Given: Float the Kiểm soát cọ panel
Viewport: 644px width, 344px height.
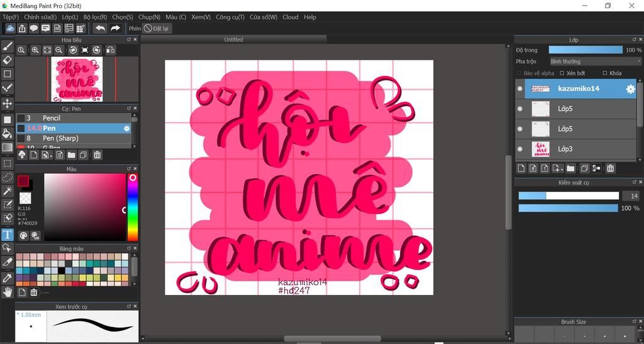Looking at the screenshot, I should [634, 182].
